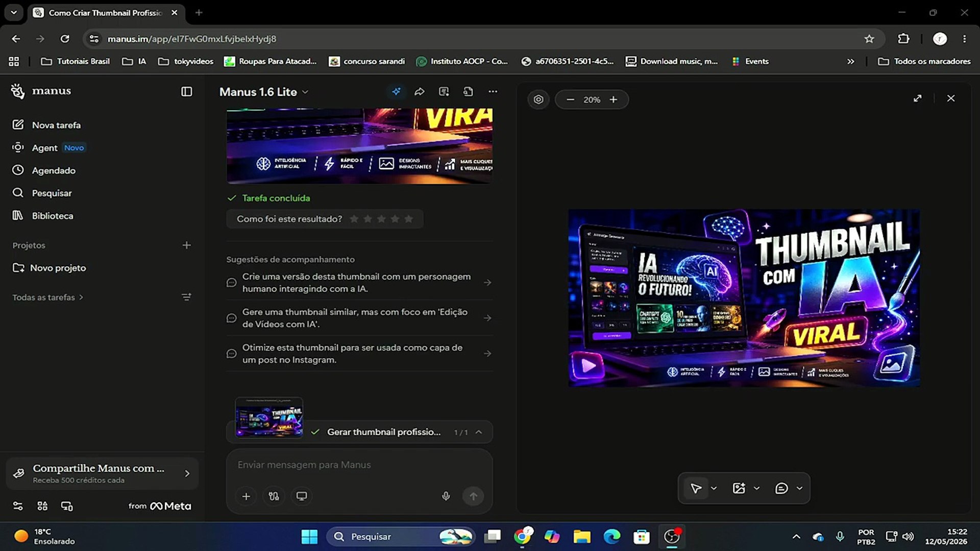
Task: Zoom in the image preview
Action: tap(614, 99)
